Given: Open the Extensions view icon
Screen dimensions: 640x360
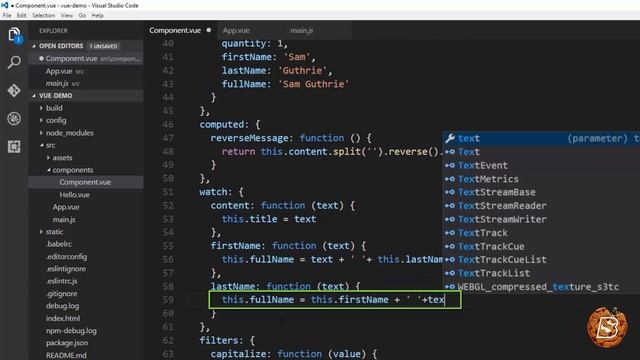Looking at the screenshot, I should pyautogui.click(x=14, y=146).
